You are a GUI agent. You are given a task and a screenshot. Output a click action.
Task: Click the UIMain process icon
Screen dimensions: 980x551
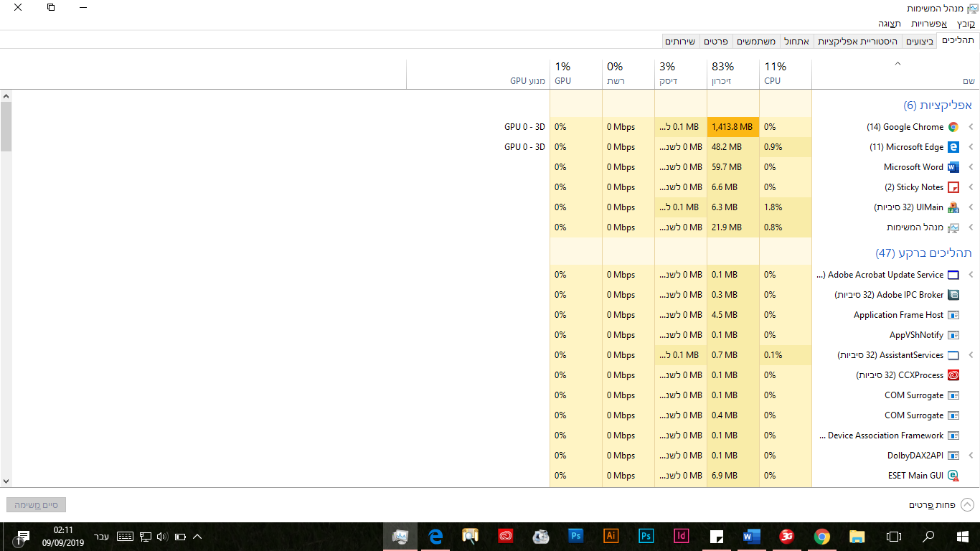[x=953, y=207]
